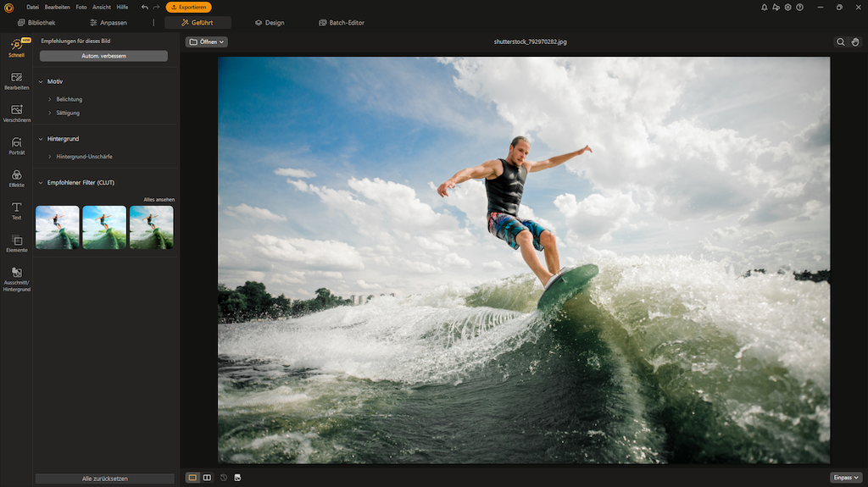Apply the first recommended CLUT filter thumbnail
868x487 pixels.
pyautogui.click(x=58, y=227)
